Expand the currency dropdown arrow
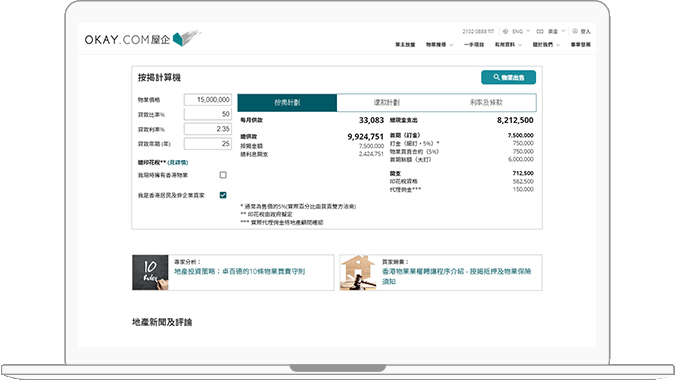 click(563, 31)
